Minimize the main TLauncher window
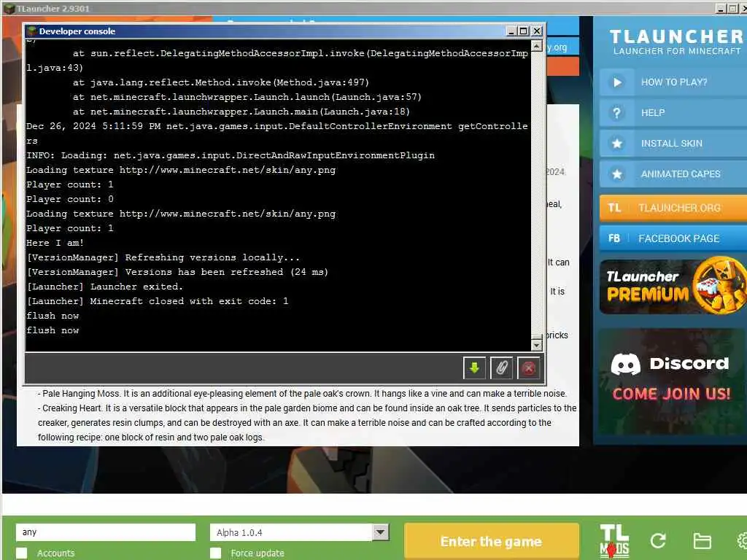 pos(721,9)
